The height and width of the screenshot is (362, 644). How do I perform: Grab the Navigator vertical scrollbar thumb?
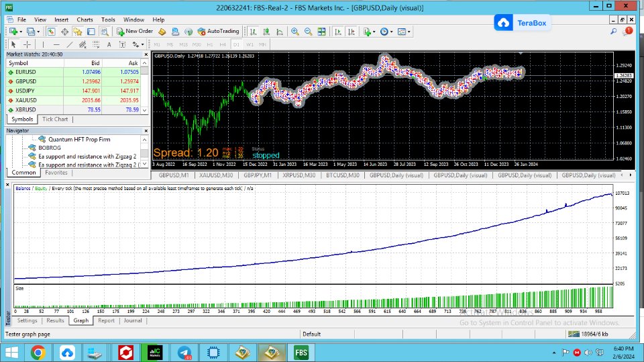[145, 153]
